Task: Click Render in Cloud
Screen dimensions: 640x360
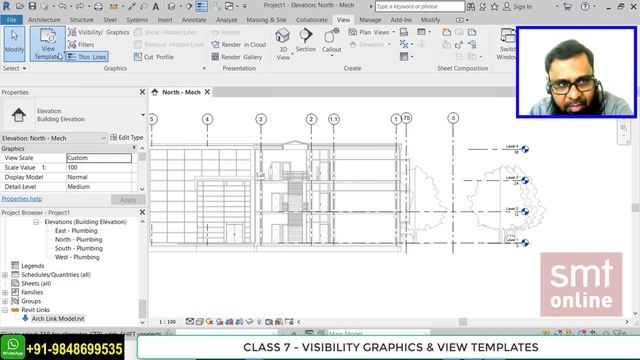Action: coord(239,44)
